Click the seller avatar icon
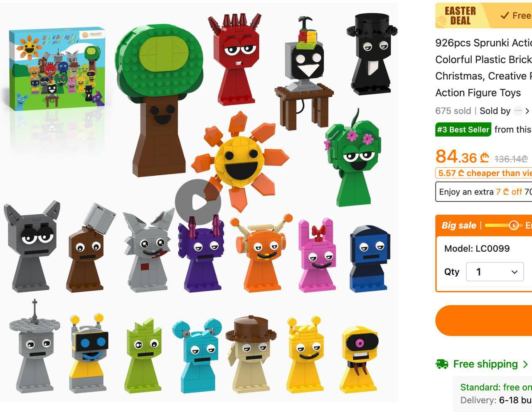Image resolution: width=532 pixels, height=412 pixels. 518,111
